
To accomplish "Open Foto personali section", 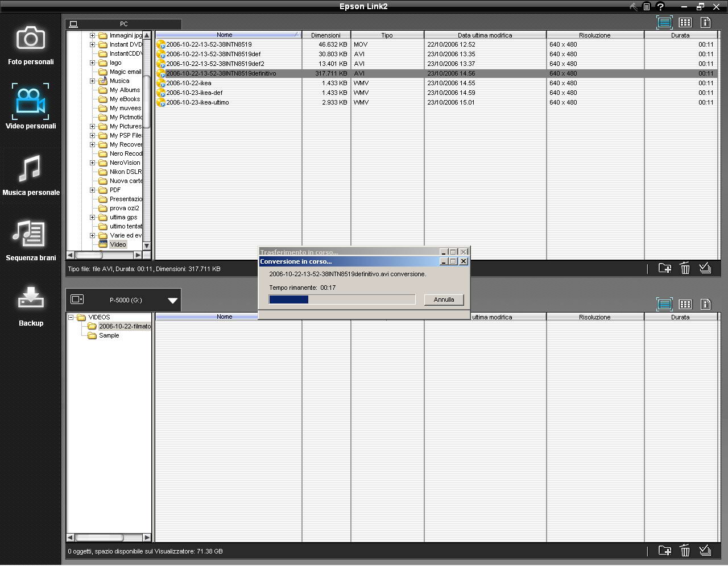I will pos(31,45).
